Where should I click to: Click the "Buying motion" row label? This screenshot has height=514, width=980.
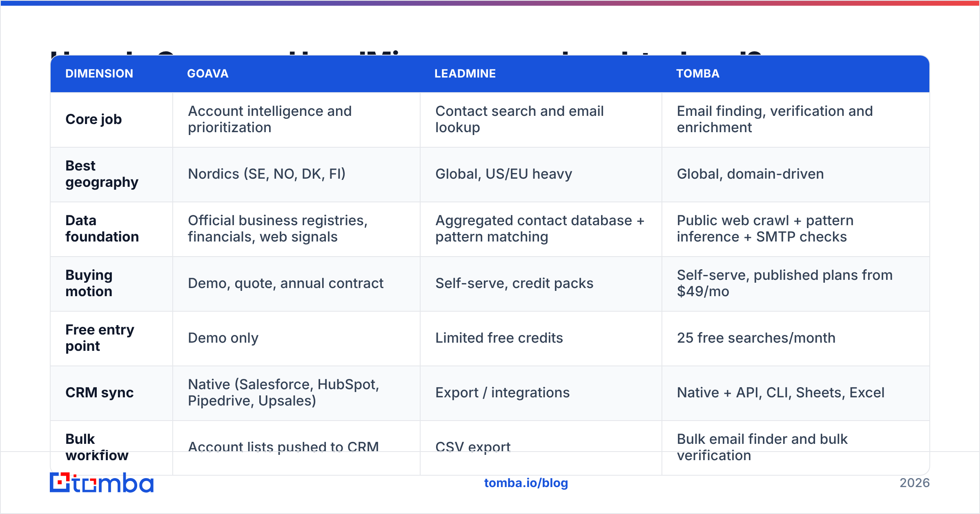click(89, 283)
